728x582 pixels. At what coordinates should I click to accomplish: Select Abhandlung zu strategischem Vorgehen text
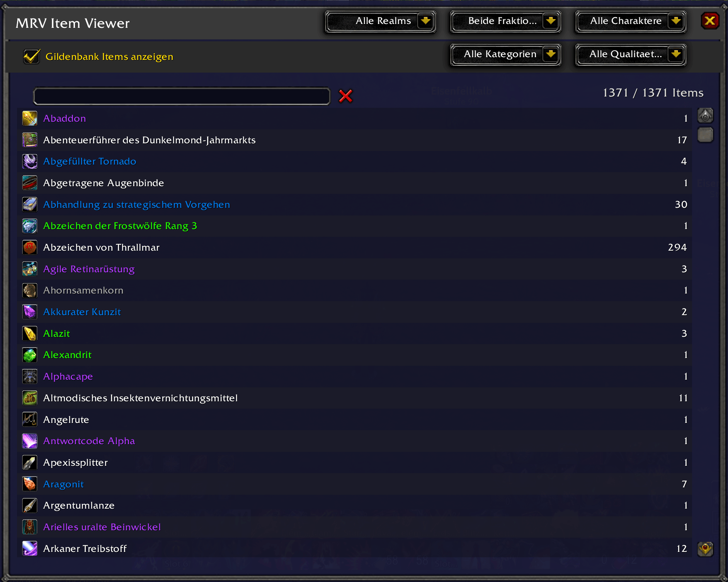point(137,205)
